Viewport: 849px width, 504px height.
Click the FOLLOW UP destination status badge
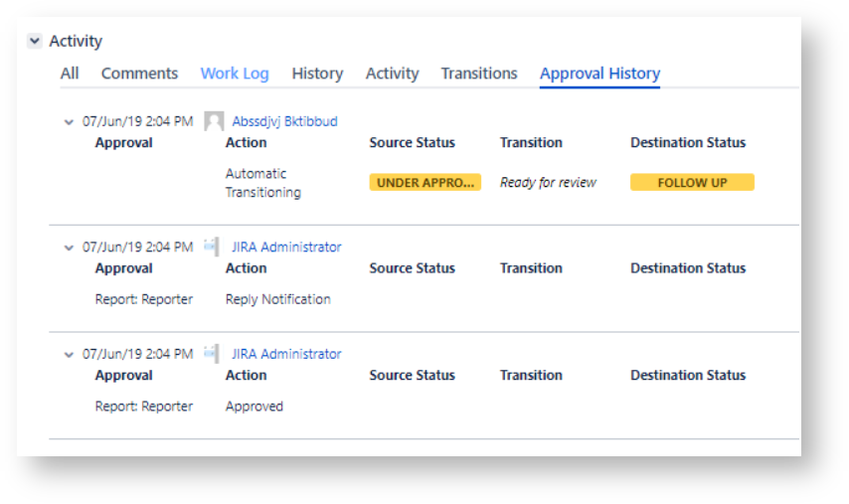(692, 183)
